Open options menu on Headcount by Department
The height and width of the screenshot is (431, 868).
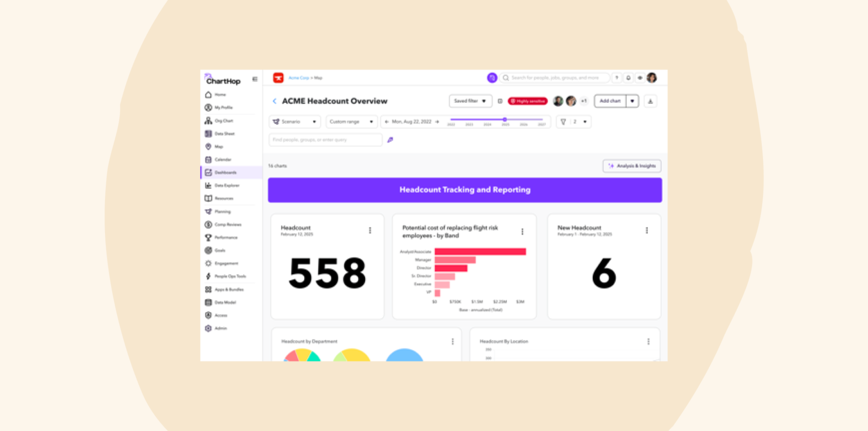pyautogui.click(x=453, y=342)
